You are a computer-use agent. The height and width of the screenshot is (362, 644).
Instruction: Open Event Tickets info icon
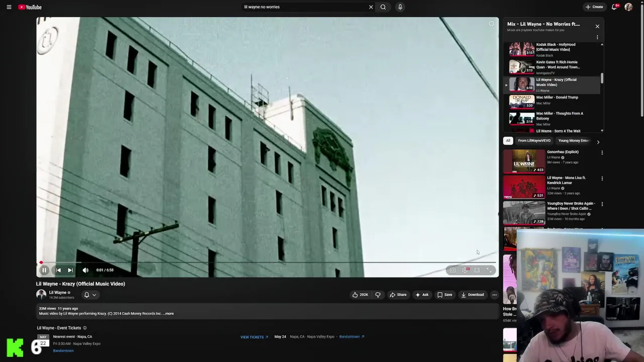85,328
